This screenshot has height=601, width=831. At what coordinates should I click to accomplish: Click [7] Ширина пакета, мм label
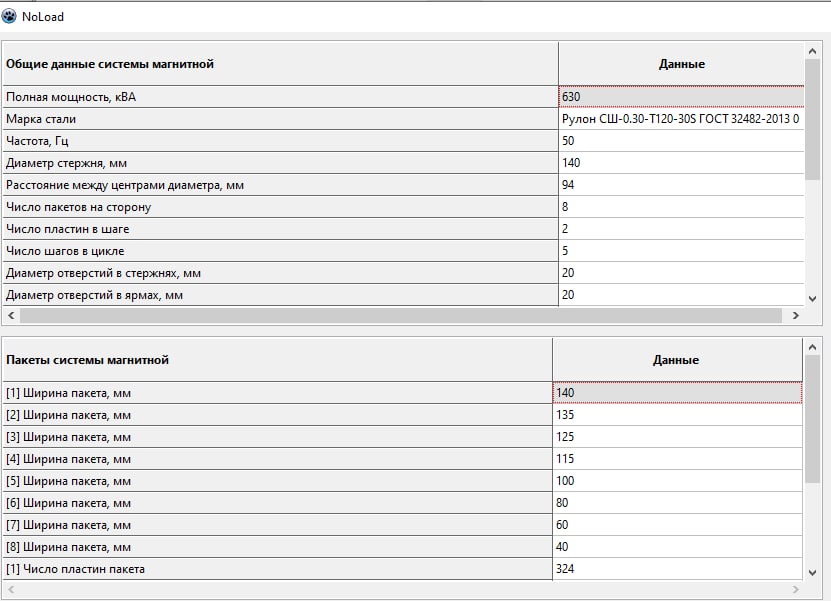(x=68, y=525)
